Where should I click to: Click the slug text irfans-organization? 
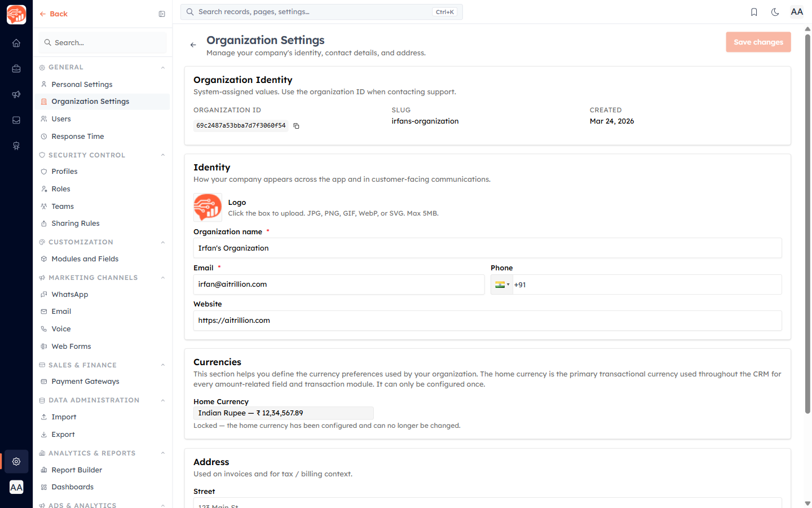click(x=425, y=121)
